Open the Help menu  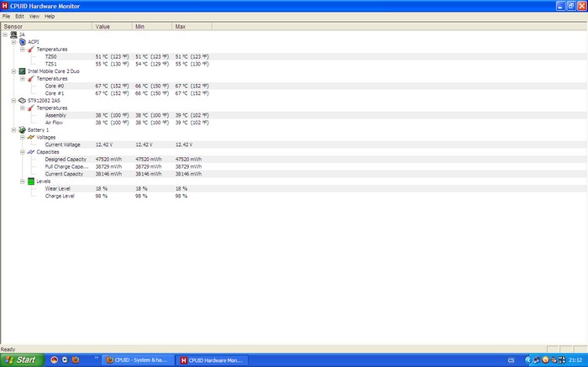pos(50,16)
